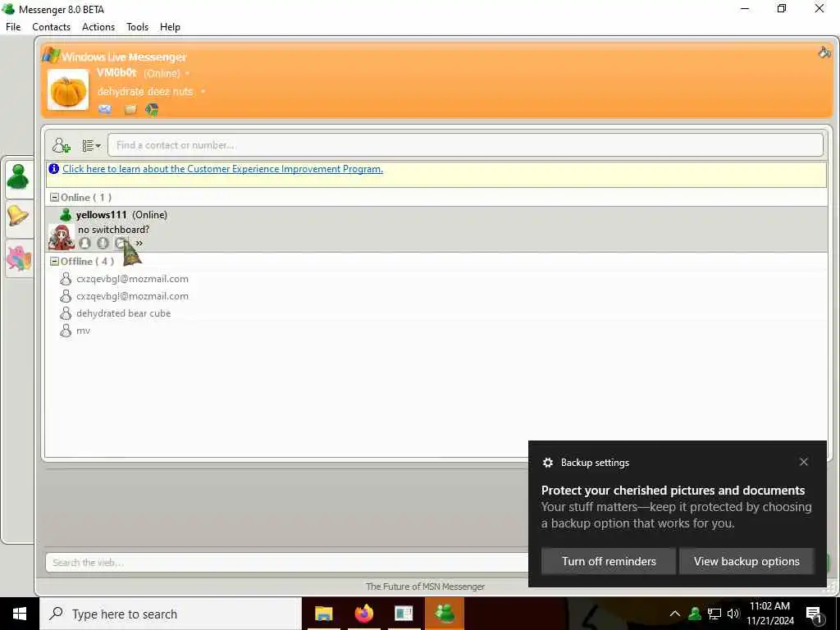Click Backup settings gear icon
The height and width of the screenshot is (630, 840).
(547, 463)
